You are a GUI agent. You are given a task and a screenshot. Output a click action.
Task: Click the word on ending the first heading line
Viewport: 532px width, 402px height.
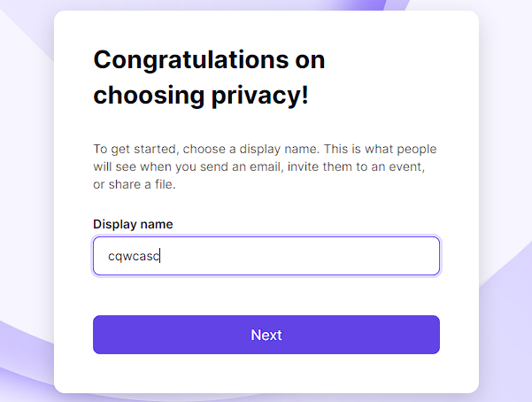tap(310, 61)
